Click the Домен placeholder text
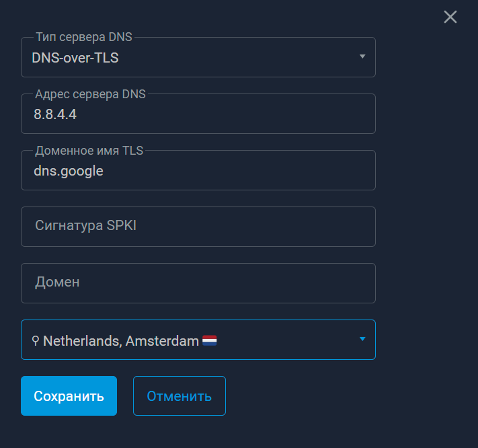Screen dimensions: 478x448 [x=57, y=282]
